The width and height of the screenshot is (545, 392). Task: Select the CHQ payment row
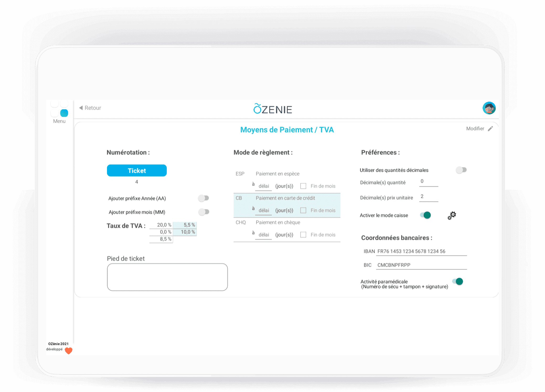(x=287, y=230)
